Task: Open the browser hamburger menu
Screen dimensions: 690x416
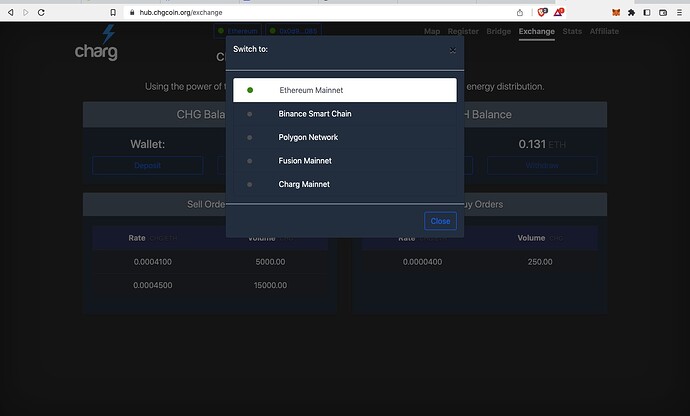Action: 679,12
